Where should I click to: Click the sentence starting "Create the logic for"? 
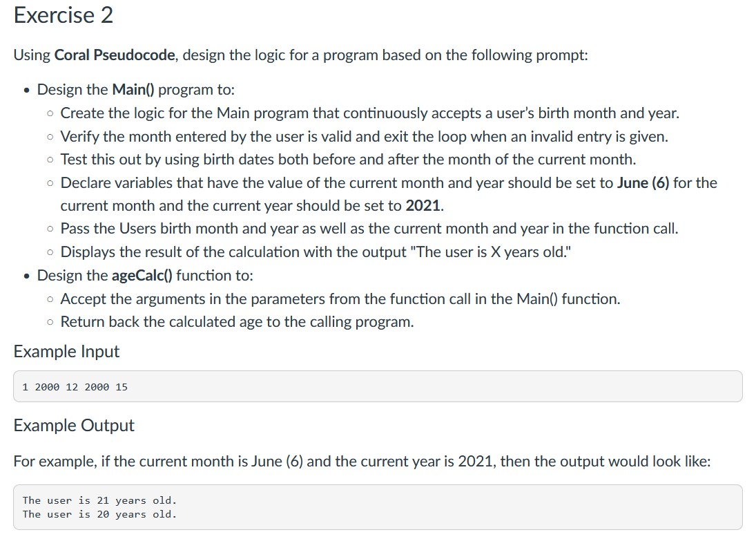[370, 113]
